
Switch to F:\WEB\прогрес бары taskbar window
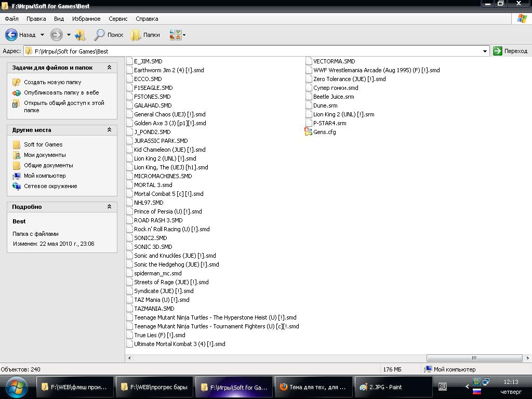(x=154, y=387)
